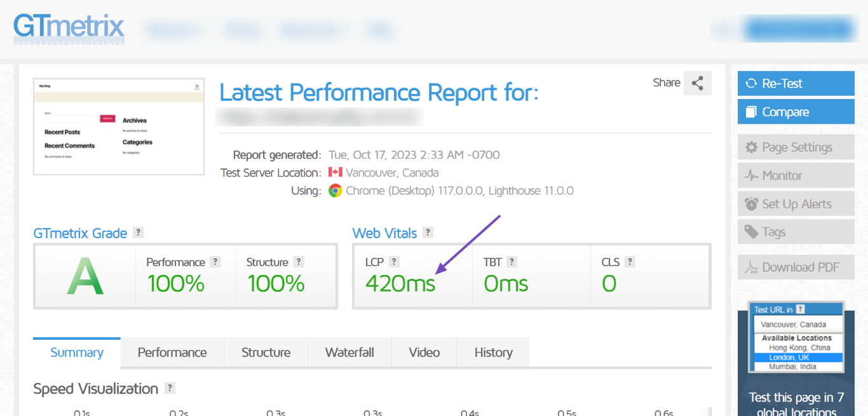Click the Structure score help icon
The image size is (868, 416).
pyautogui.click(x=299, y=262)
